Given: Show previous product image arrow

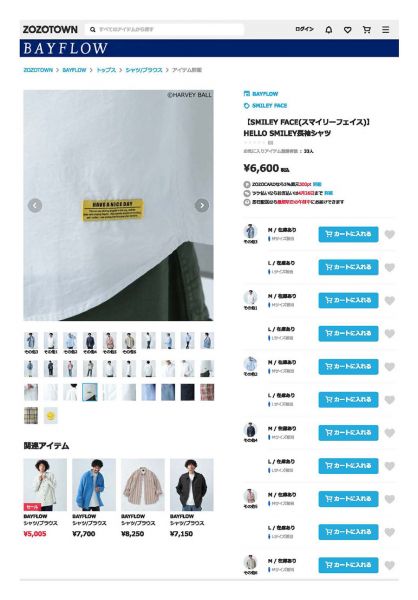Looking at the screenshot, I should (x=35, y=205).
